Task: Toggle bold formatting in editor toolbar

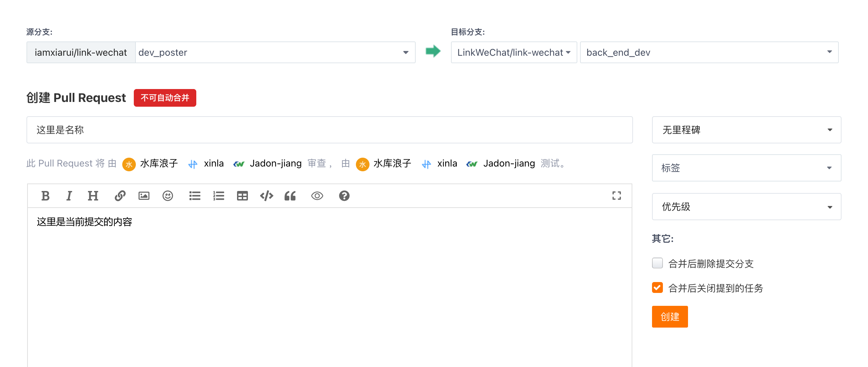Action: [x=45, y=196]
